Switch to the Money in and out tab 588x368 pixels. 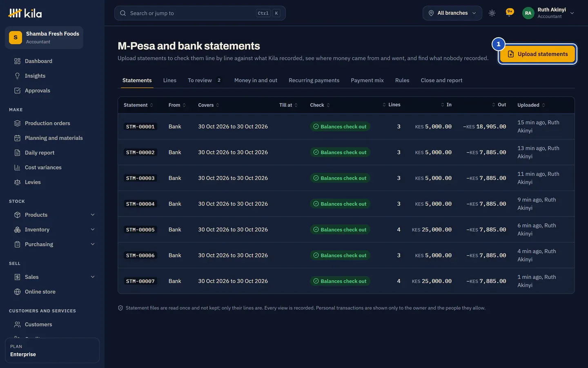tap(256, 80)
